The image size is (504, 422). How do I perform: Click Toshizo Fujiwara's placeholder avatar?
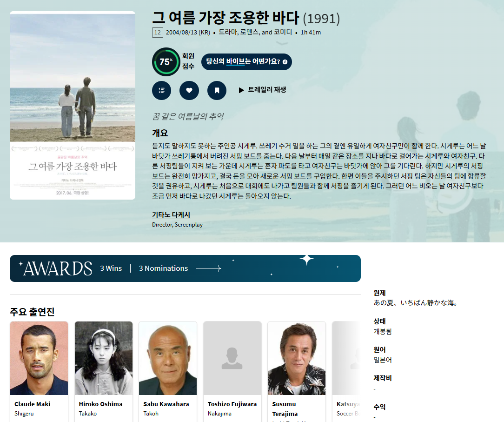(232, 358)
